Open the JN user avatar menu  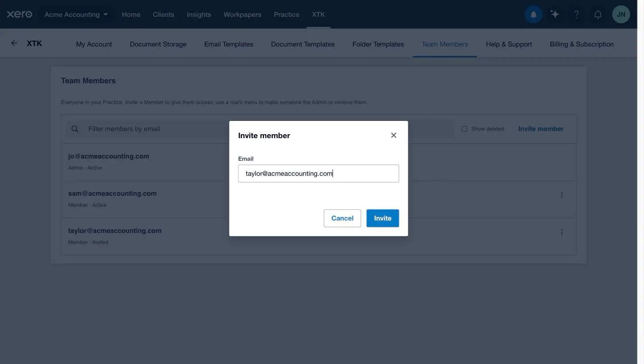coord(621,14)
